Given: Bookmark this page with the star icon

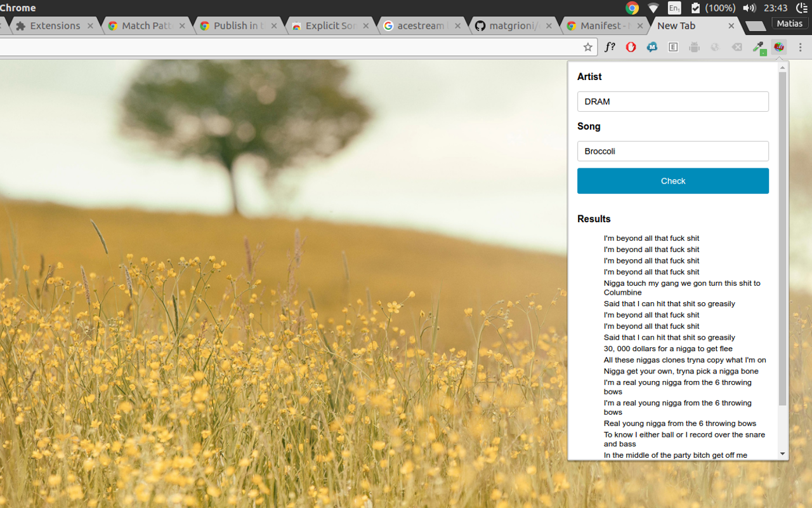Looking at the screenshot, I should pos(588,47).
